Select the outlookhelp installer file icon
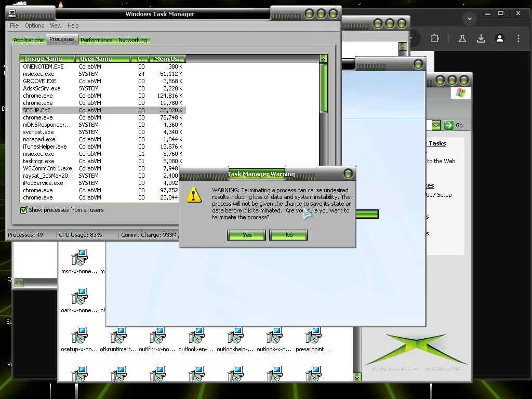This screenshot has height=399, width=532. (x=235, y=339)
